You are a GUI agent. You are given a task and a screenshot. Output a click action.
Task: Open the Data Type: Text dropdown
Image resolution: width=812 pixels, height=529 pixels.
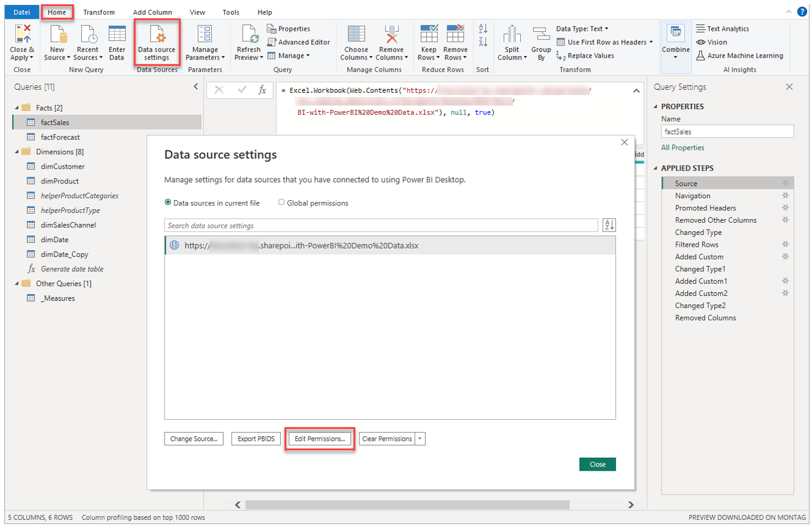click(x=582, y=29)
